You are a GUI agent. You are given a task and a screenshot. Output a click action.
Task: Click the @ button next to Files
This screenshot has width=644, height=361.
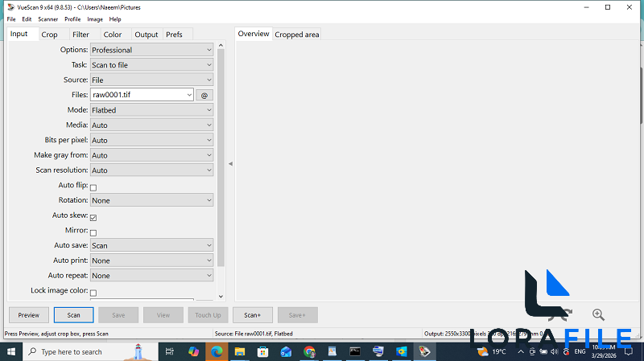(x=204, y=95)
